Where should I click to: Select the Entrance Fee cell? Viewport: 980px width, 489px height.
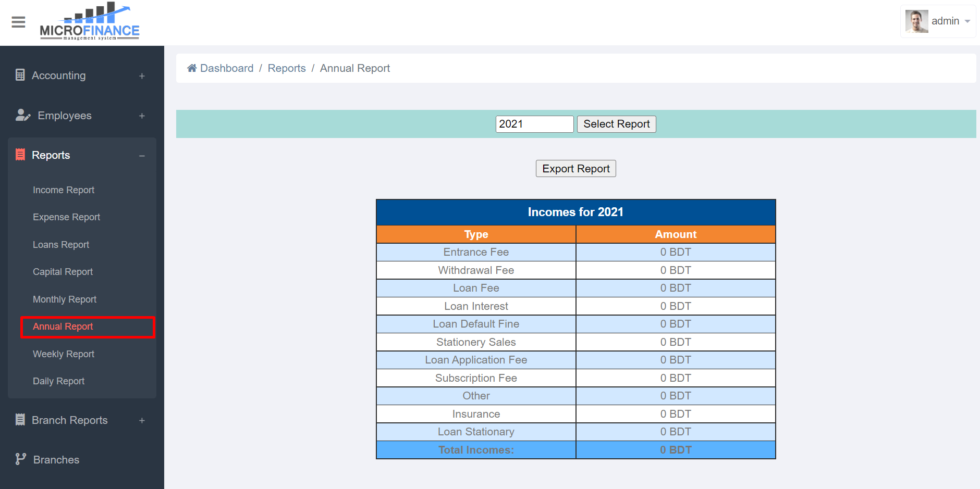click(476, 252)
